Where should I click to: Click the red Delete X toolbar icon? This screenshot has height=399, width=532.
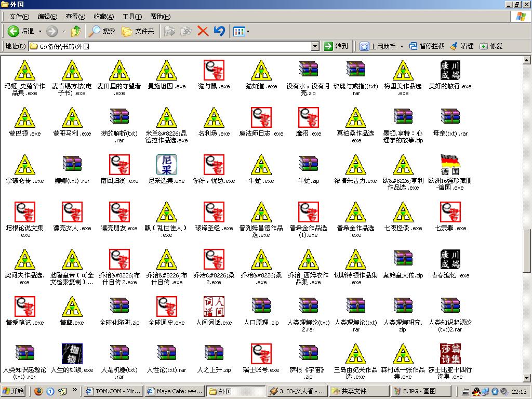click(203, 31)
